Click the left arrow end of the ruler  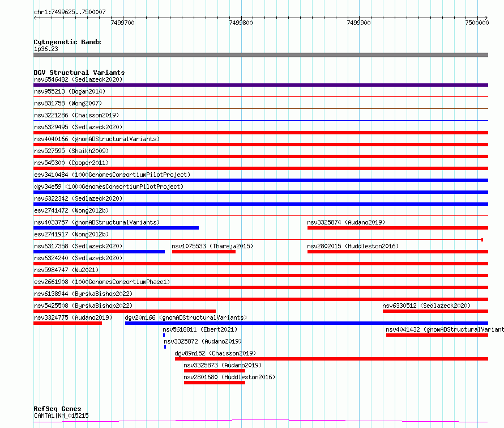35,18
